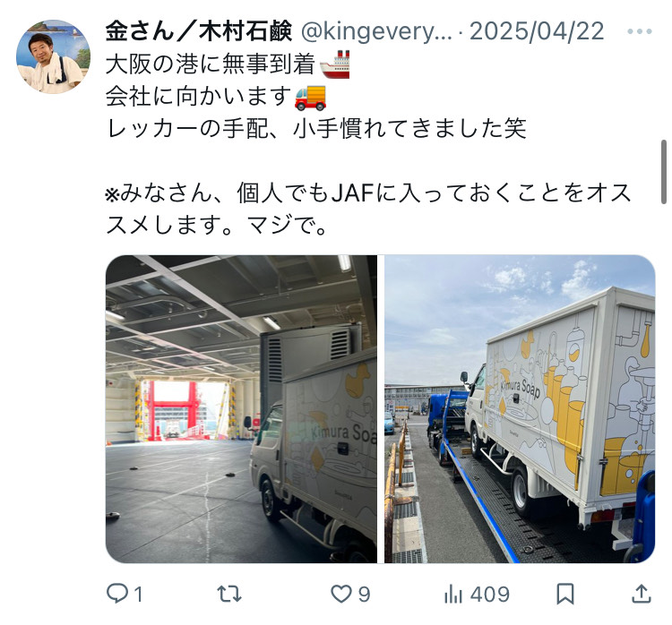Like the tweet with heart icon
672x625 pixels.
341,595
